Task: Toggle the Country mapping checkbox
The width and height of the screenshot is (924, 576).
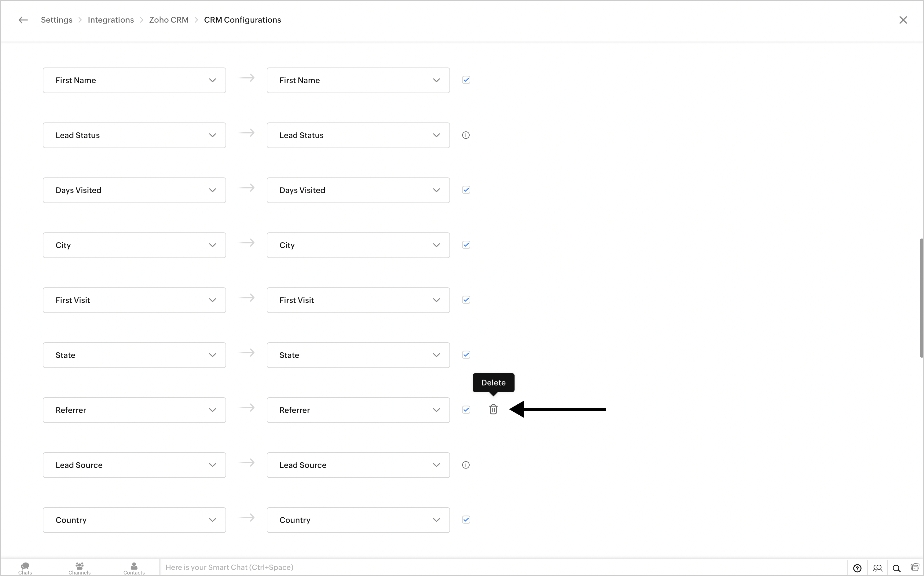Action: pyautogui.click(x=466, y=519)
